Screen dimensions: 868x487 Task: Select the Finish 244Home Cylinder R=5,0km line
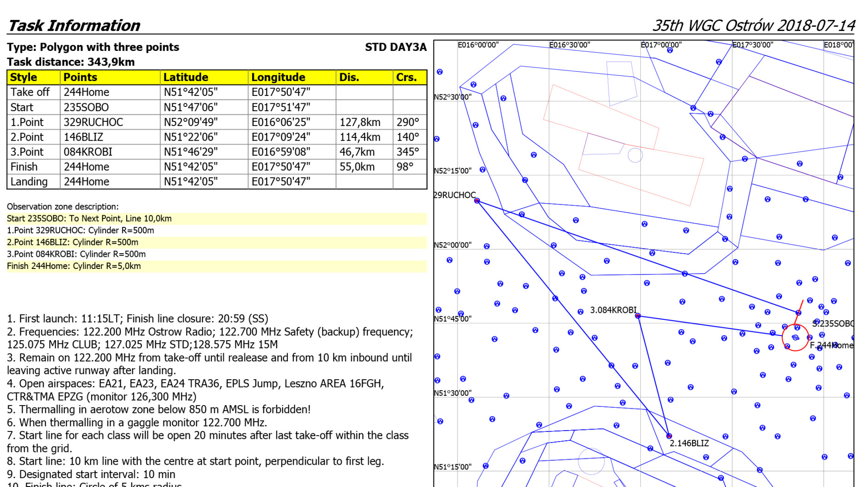click(x=74, y=266)
